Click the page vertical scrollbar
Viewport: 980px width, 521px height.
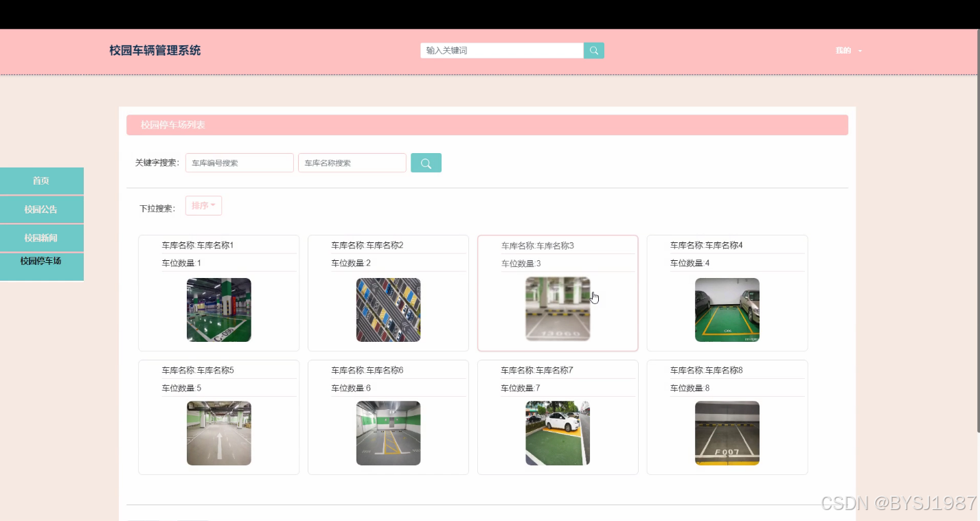[x=977, y=231]
